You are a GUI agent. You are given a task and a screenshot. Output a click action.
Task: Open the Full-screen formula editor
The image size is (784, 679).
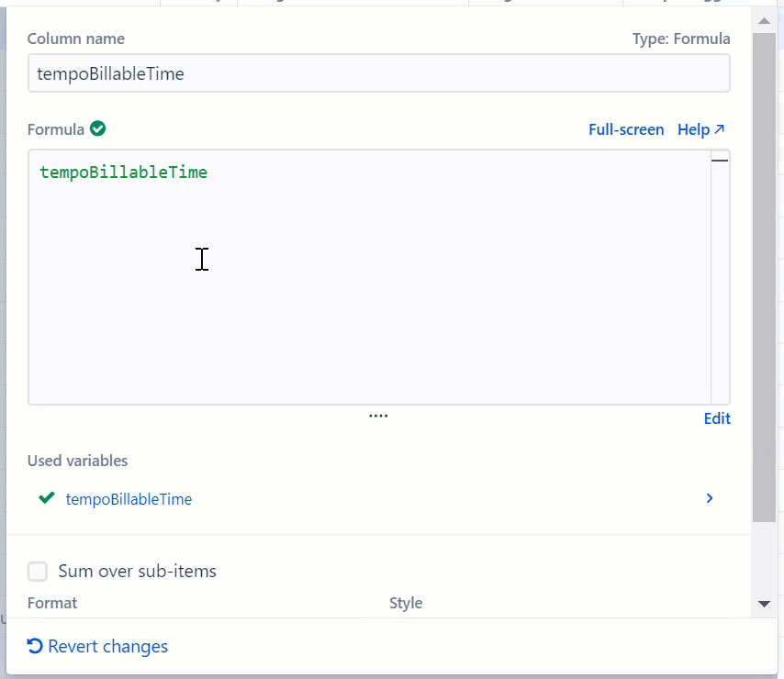626,129
